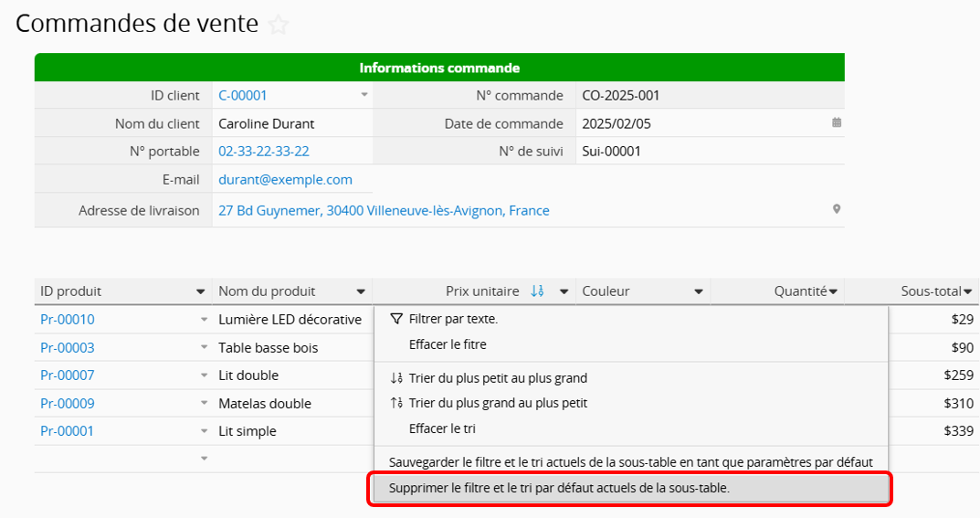Choose Effacer le tri in the menu
Image resolution: width=980 pixels, height=518 pixels.
442,428
